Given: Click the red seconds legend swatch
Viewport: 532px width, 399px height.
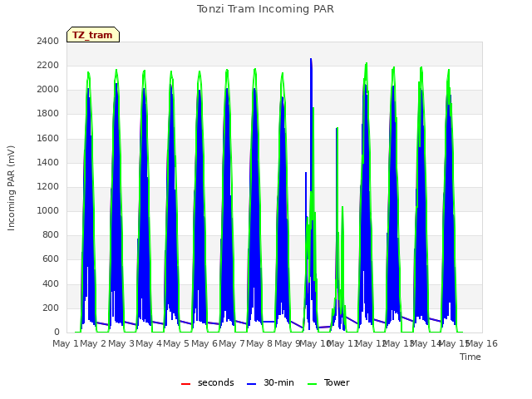Looking at the screenshot, I should click(x=185, y=384).
